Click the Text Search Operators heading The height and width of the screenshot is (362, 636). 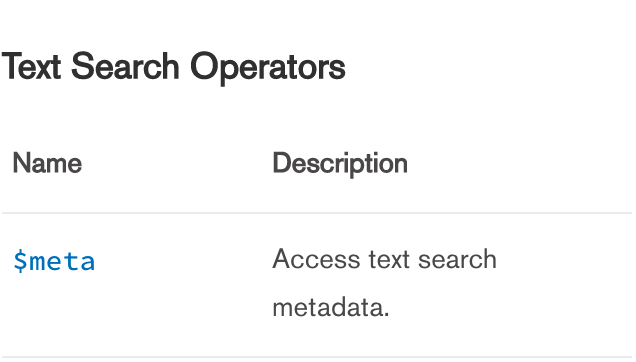174,67
